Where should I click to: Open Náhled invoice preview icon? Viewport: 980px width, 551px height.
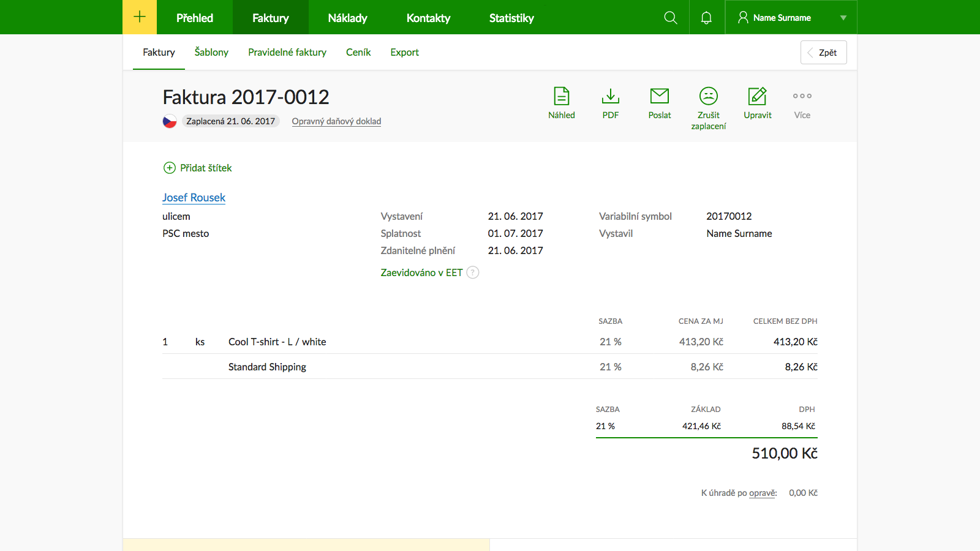point(562,96)
